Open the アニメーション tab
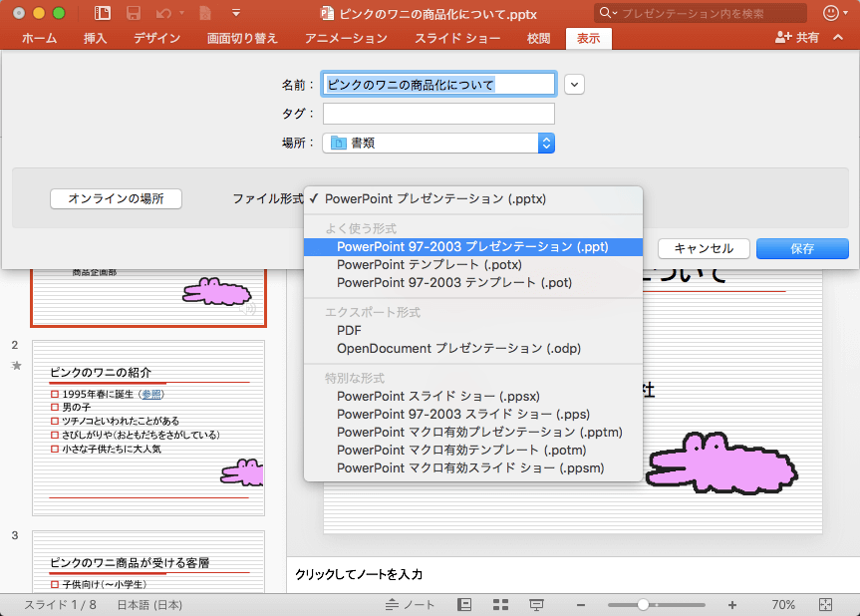 [346, 38]
